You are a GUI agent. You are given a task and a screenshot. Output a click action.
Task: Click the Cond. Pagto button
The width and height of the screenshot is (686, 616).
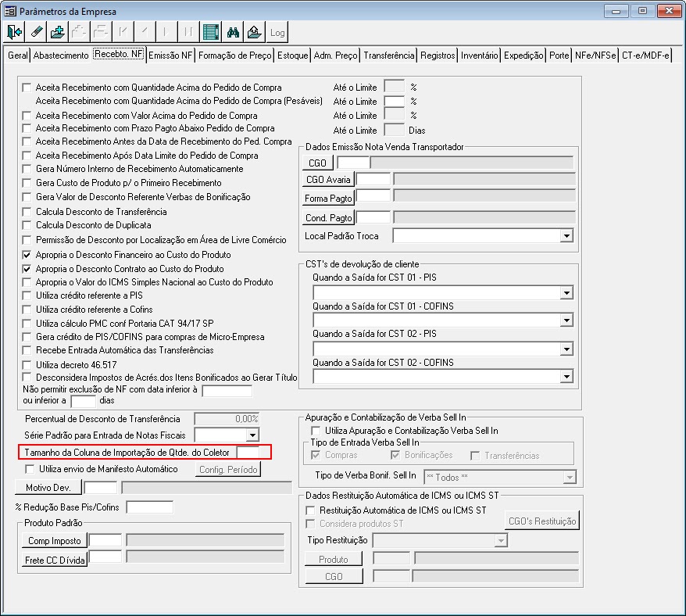(x=328, y=217)
